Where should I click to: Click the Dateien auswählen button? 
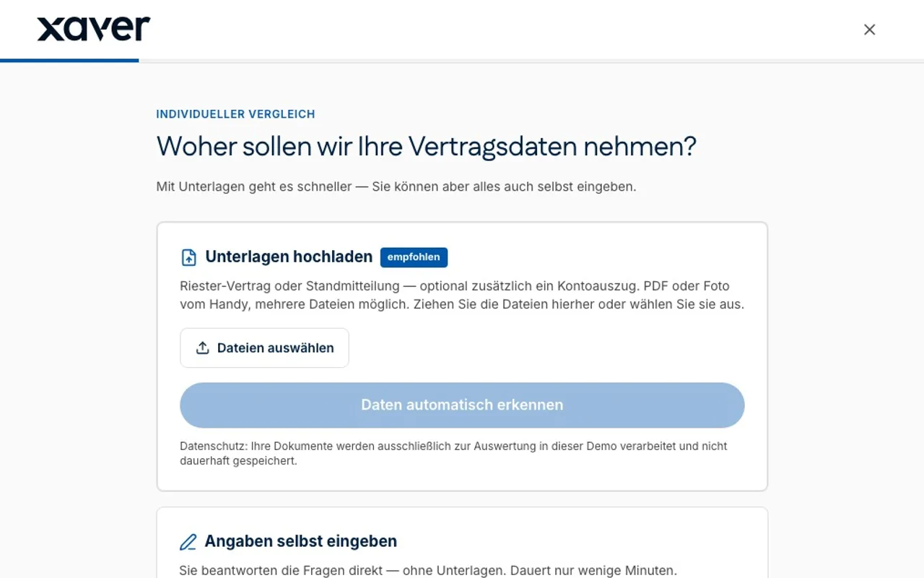point(264,348)
